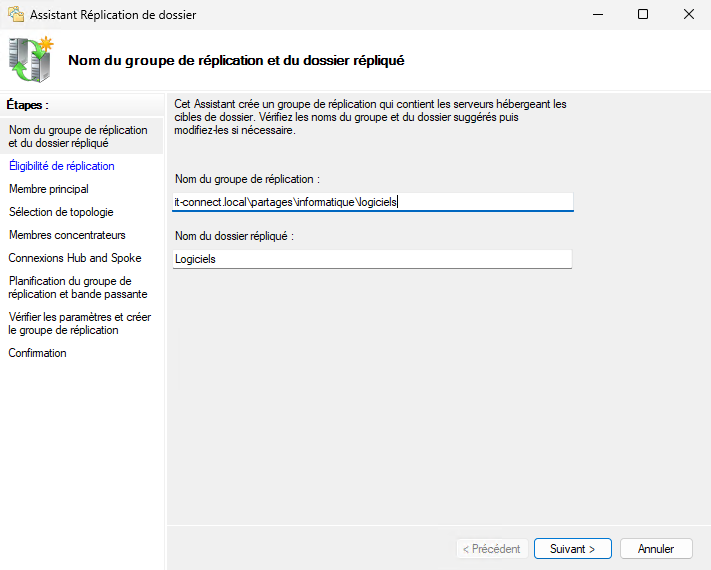
Task: Select the Éligibilité de réplication step
Action: (x=62, y=166)
